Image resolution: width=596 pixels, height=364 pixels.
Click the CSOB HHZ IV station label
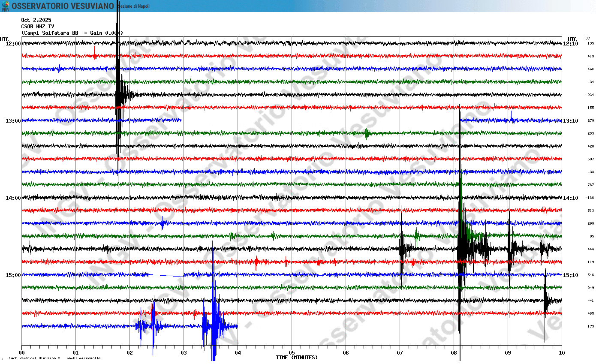click(38, 27)
